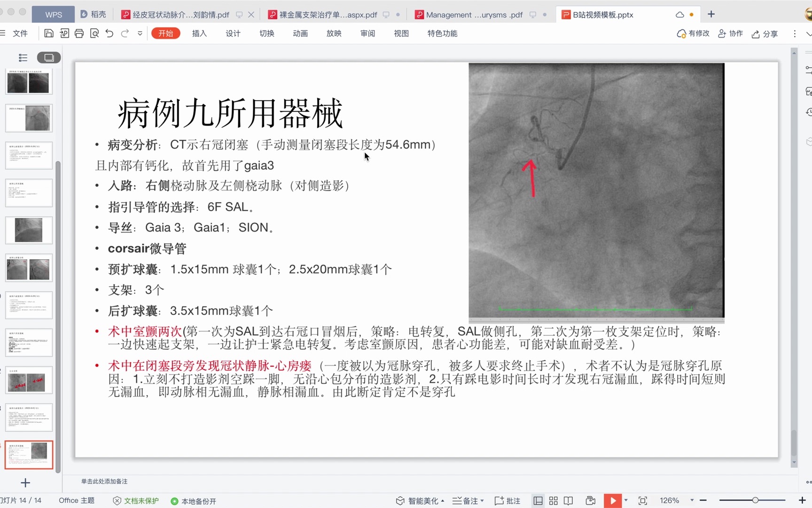Viewport: 812px width, 508px height.
Task: Zoom in with the plus button
Action: click(802, 500)
